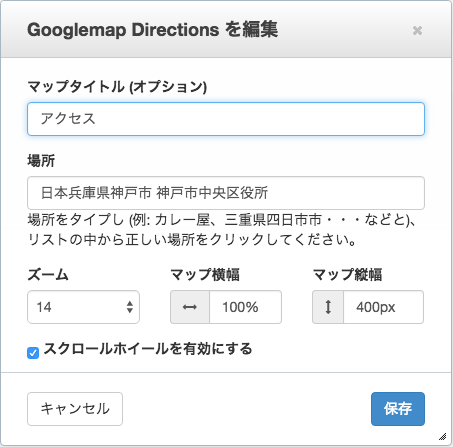Open the ズーム dropdown showing 14
Screen dimensions: 453x447
click(83, 307)
